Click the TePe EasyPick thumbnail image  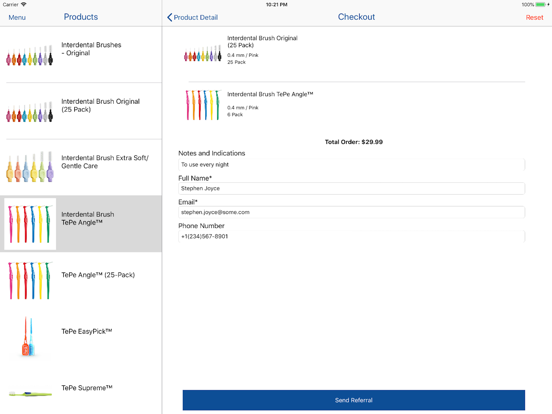pyautogui.click(x=28, y=336)
